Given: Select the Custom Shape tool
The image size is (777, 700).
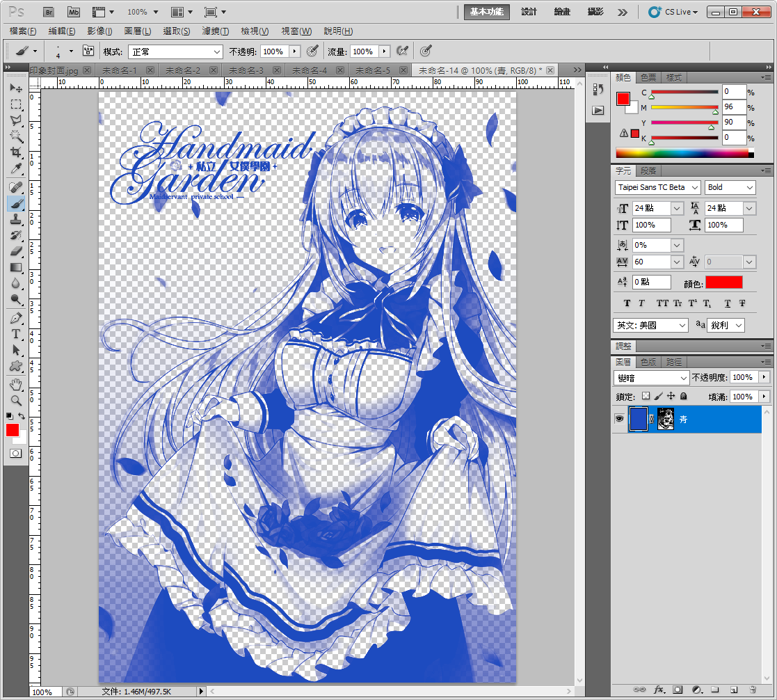Looking at the screenshot, I should coord(16,366).
